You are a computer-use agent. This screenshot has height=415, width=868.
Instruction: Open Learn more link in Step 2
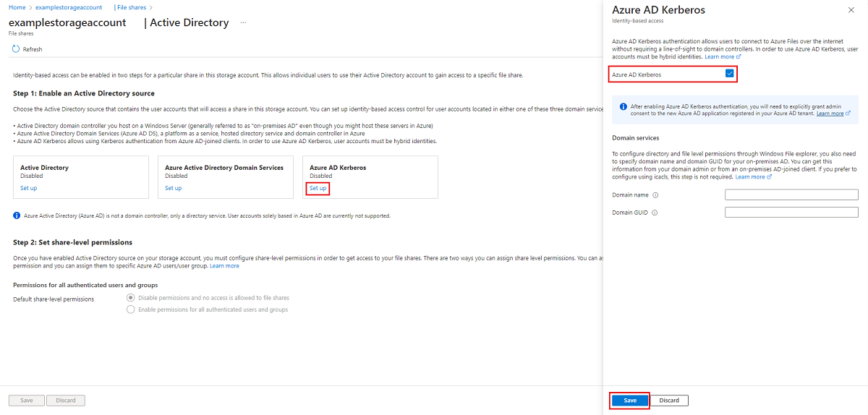[x=224, y=266]
